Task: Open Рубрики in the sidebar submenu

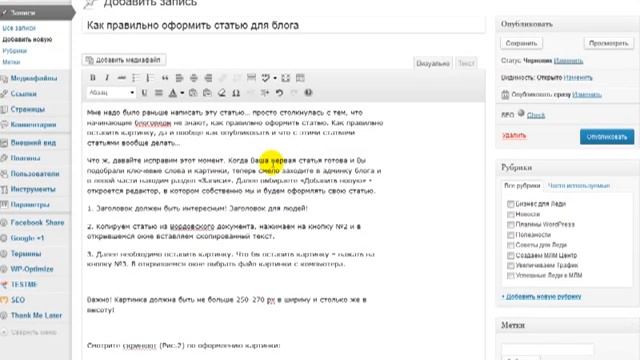Action: tap(14, 51)
